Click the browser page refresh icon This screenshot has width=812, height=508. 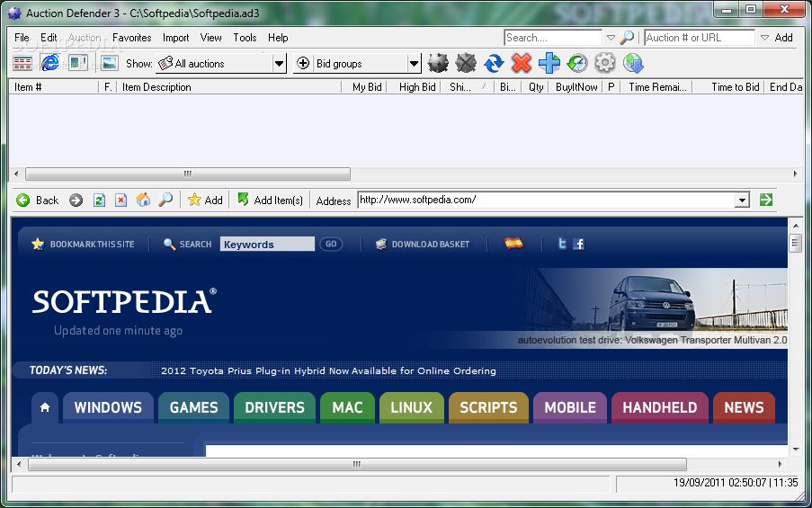pos(100,201)
